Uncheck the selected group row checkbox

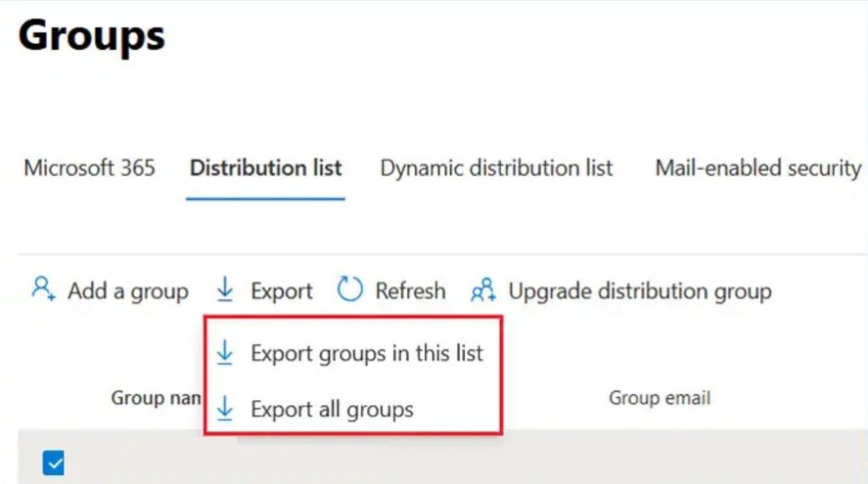[53, 463]
